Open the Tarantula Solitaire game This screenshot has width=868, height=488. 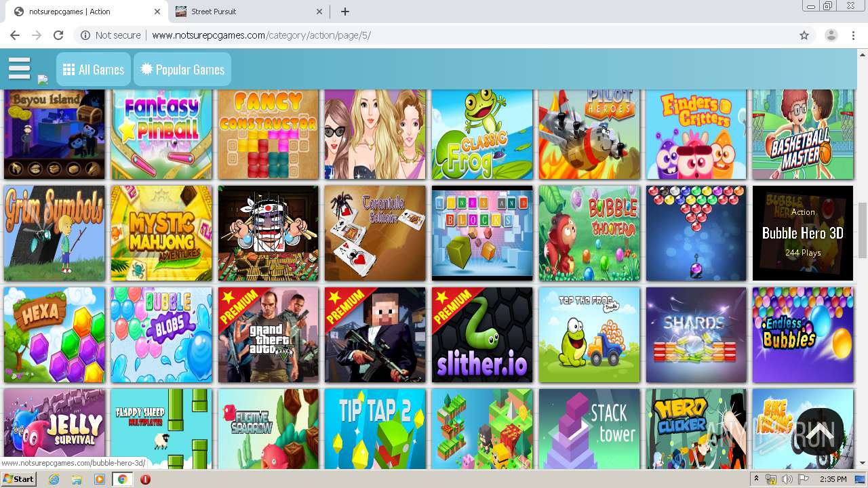375,233
